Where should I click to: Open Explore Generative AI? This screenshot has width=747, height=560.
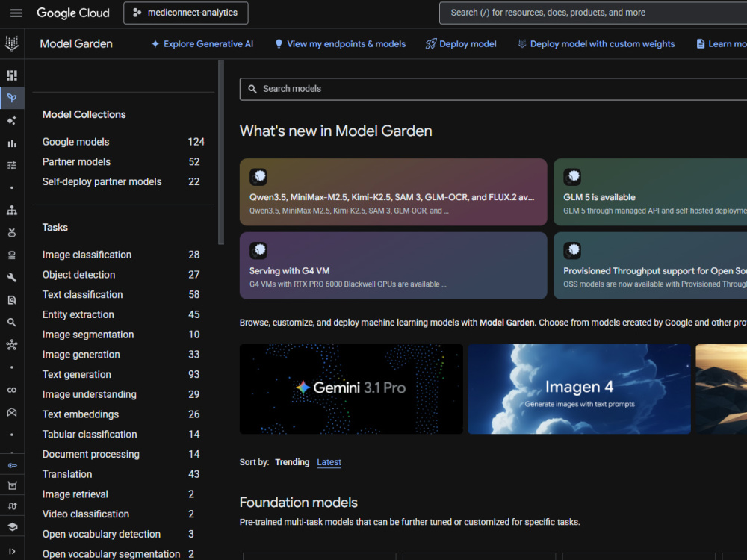pos(202,44)
